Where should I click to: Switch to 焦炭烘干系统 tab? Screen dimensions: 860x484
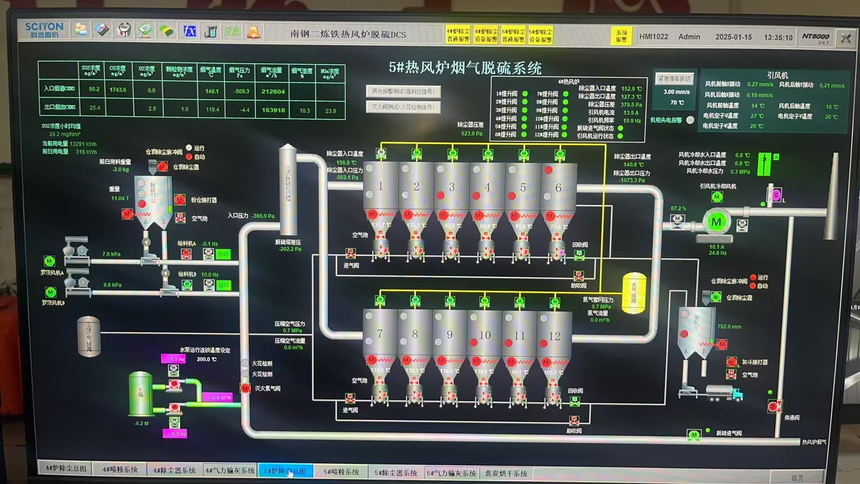(x=506, y=473)
